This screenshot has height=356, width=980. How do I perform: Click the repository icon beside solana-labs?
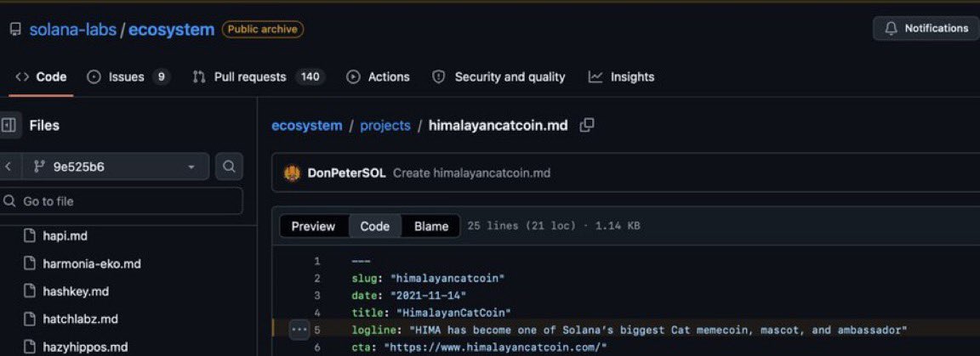(14, 29)
